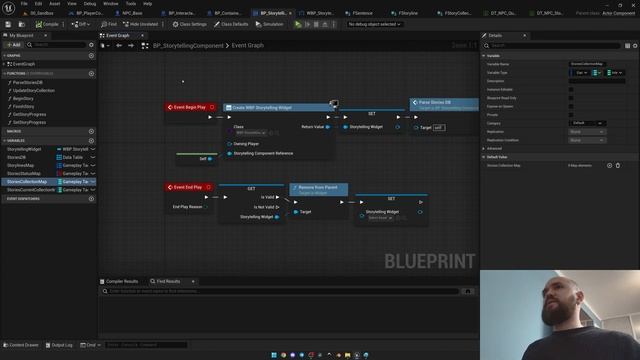The height and width of the screenshot is (360, 640).
Task: Open the Replication dropdown
Action: (587, 132)
